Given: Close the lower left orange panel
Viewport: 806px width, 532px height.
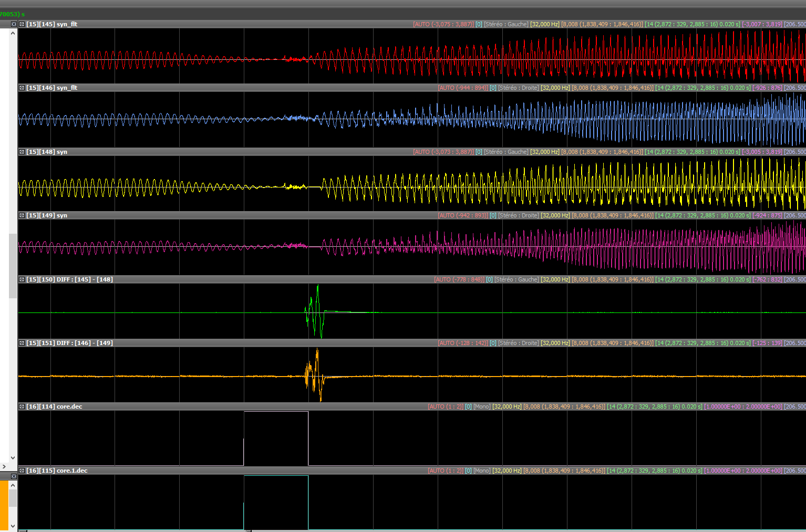Looking at the screenshot, I should coord(14,476).
